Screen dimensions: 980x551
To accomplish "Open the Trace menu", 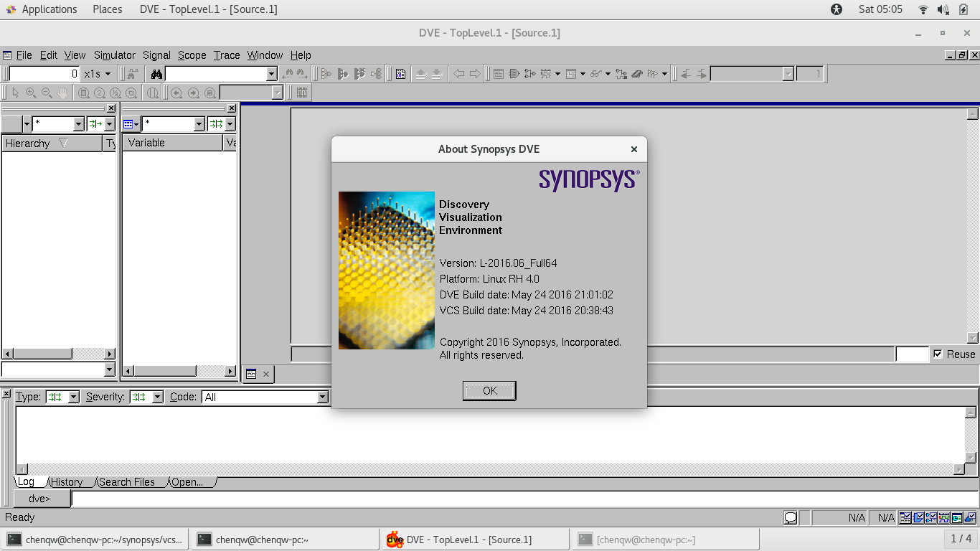I will point(227,55).
